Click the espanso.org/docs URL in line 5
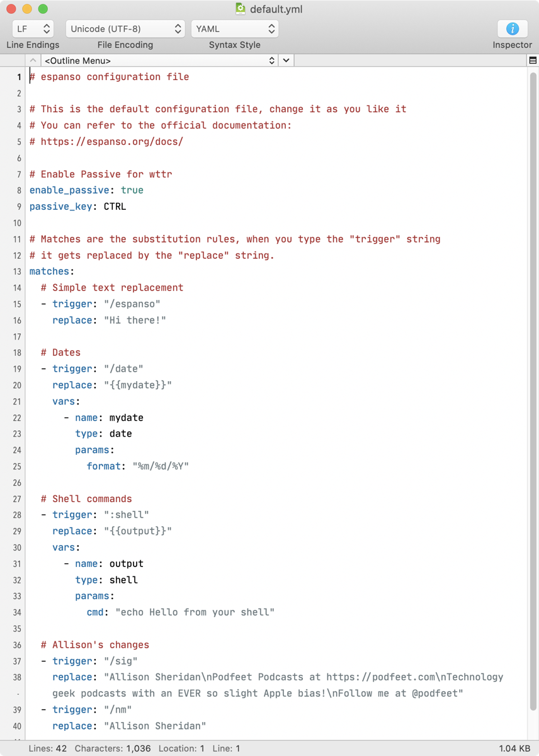539x756 pixels. coord(111,142)
